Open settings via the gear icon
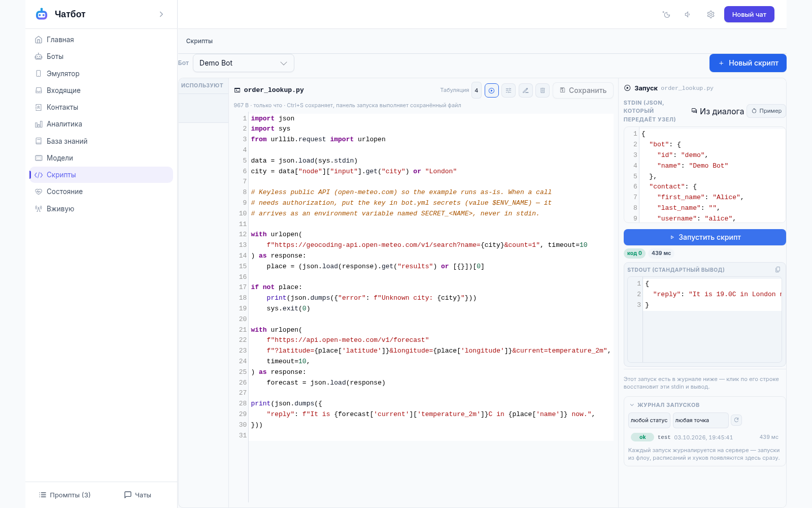 (710, 15)
